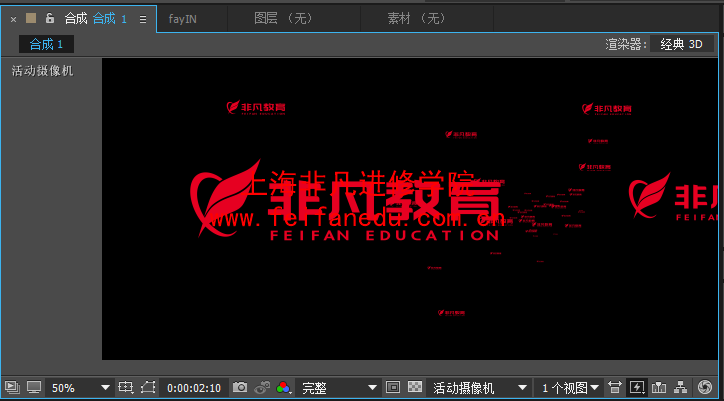Toggle the region of interest icon
724x401 pixels.
pyautogui.click(x=392, y=387)
